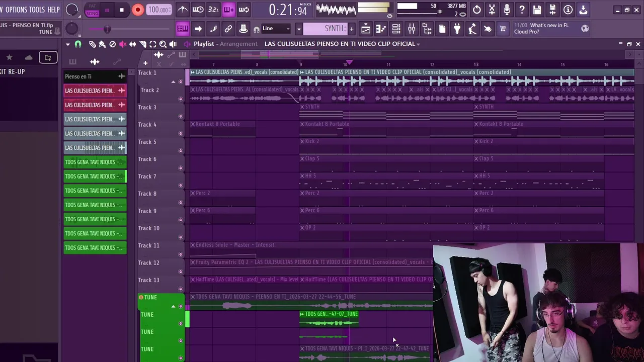This screenshot has width=644, height=362.
Task: Toggle the metronome
Action: pyautogui.click(x=183, y=10)
